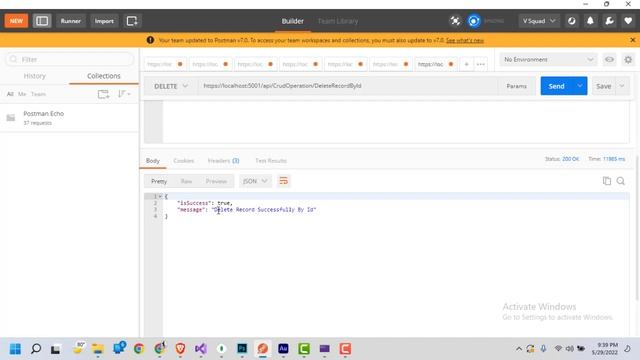Screen dimensions: 640x360
Task: Open Adobe Audition from taskbar
Action: tap(283, 349)
